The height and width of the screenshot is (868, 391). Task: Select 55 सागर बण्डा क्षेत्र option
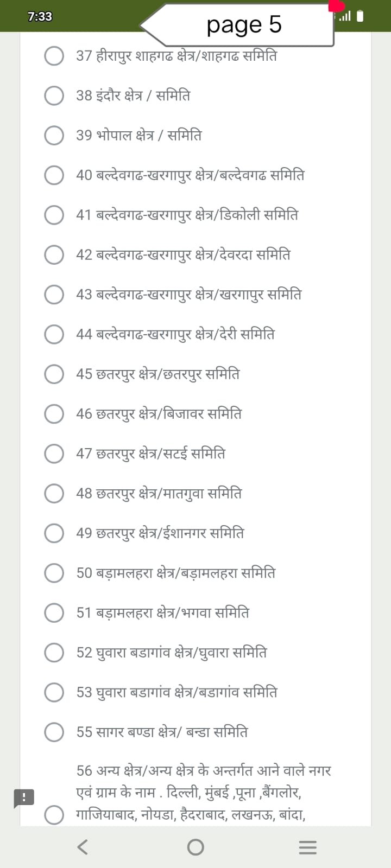point(54,732)
